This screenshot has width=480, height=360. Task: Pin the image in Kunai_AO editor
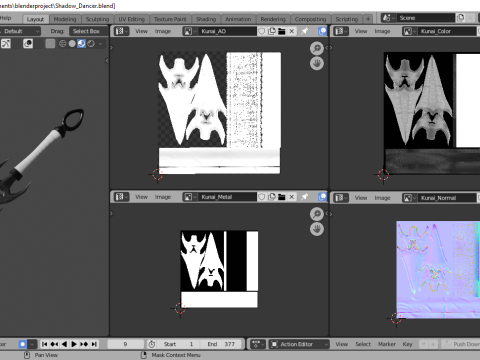(x=304, y=31)
